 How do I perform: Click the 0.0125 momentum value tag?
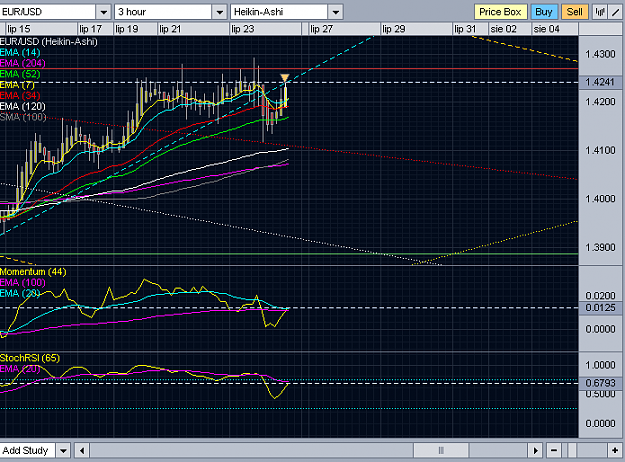click(600, 308)
